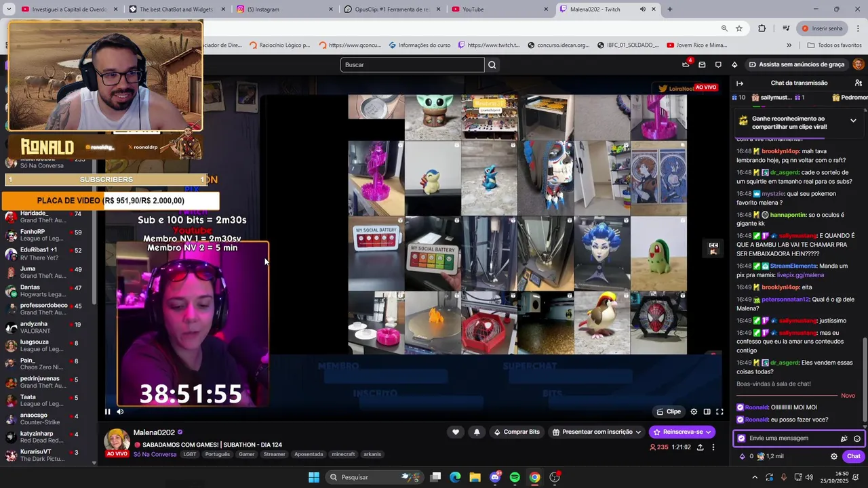The image size is (868, 488).
Task: Open a new browser tab
Action: pyautogui.click(x=670, y=9)
